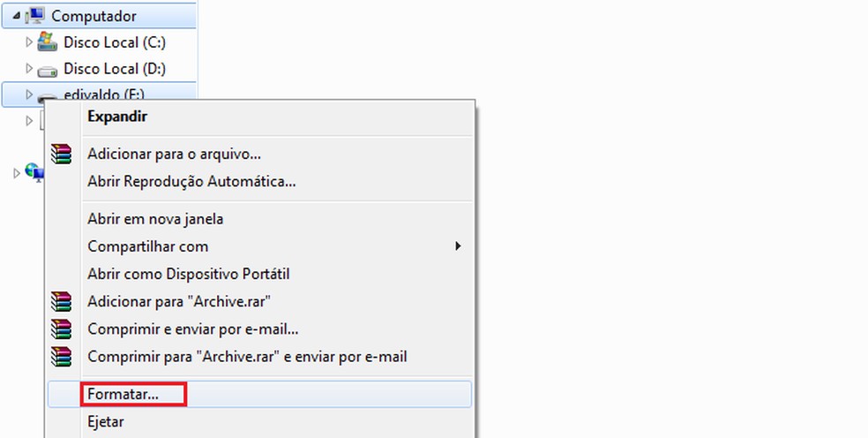Expand Disco Local (D:) node
Screen dimensions: 868x438
coord(29,68)
